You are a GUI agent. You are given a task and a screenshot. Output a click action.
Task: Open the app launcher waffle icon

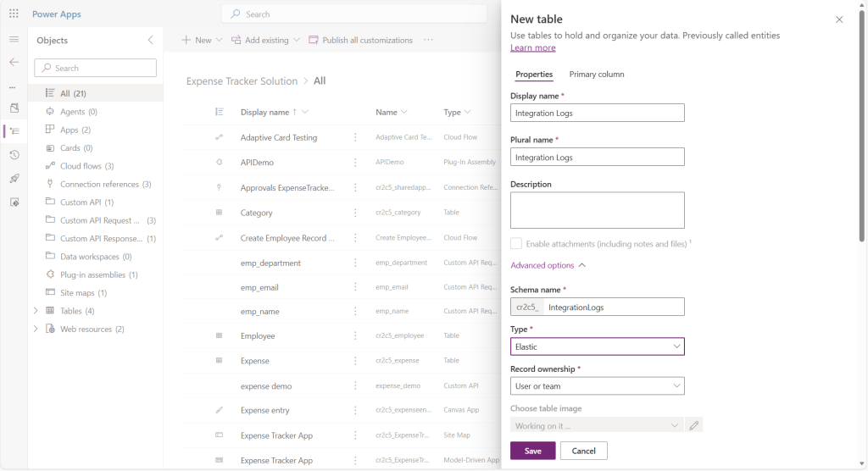tap(14, 14)
